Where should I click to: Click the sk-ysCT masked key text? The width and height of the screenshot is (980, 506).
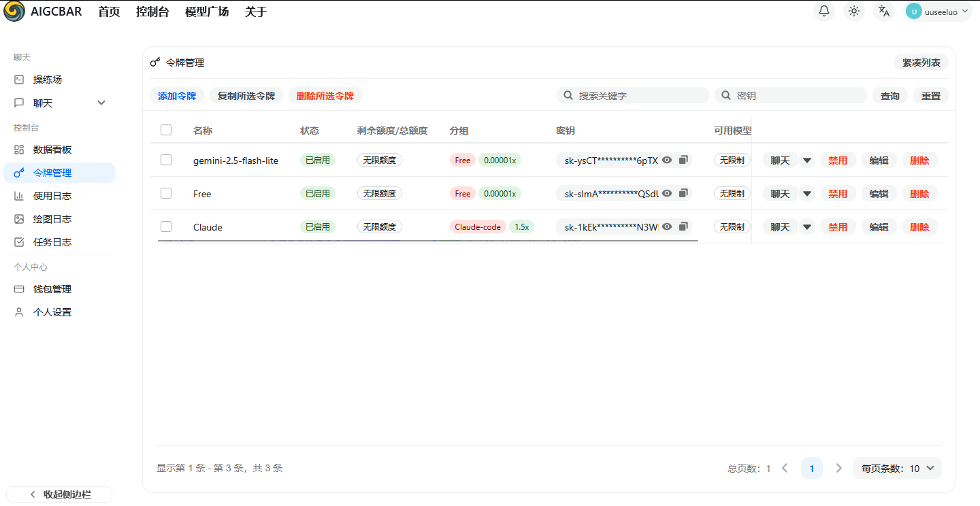pos(611,161)
